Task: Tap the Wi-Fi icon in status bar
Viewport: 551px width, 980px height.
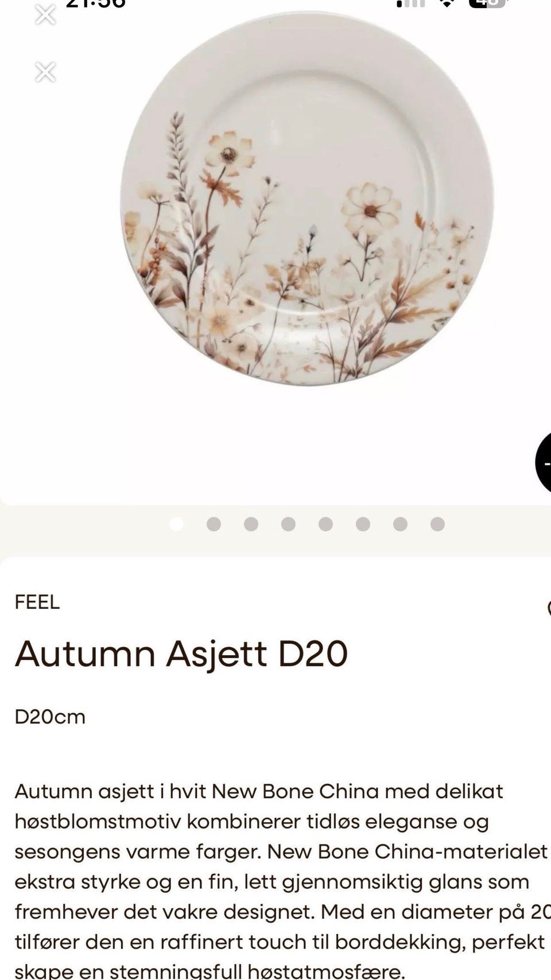Action: (x=445, y=3)
